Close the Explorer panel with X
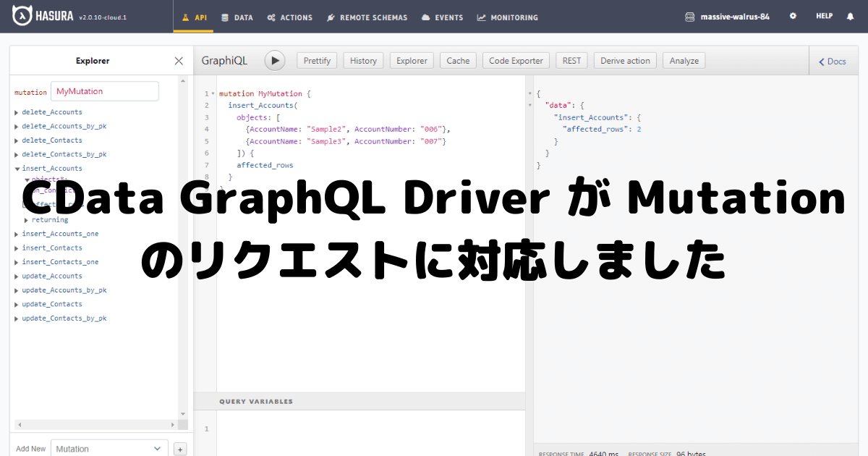 179,61
